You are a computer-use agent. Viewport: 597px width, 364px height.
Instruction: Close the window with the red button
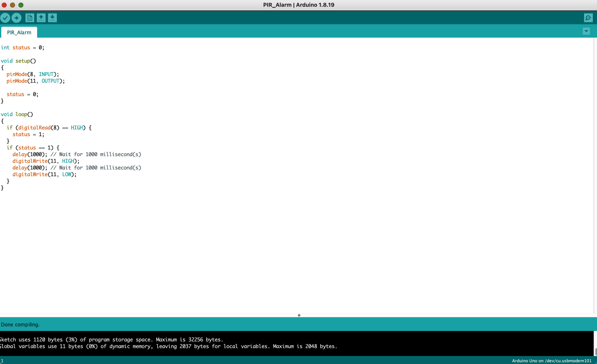click(4, 5)
